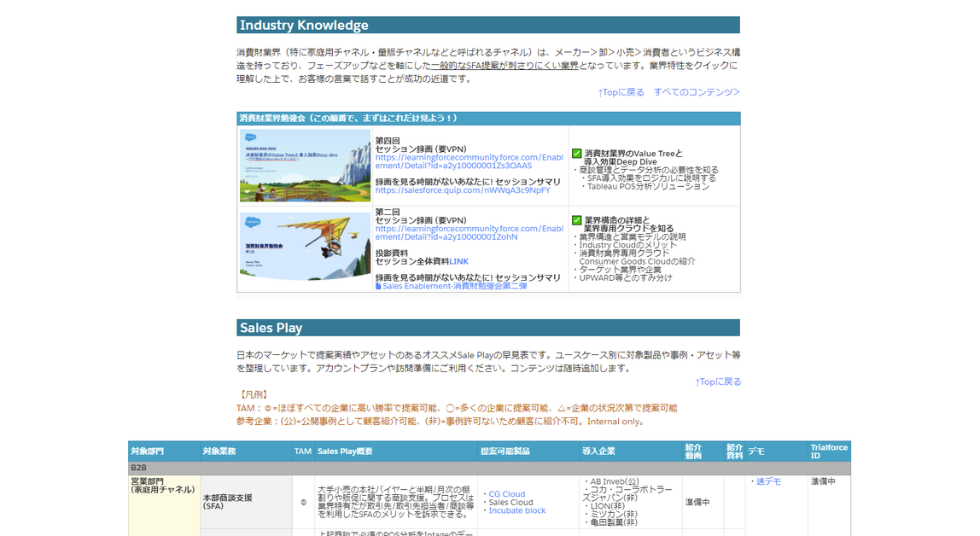Click the 消費財業界勉強会 table header bar
Screen dimensions: 980x536
[x=488, y=118]
